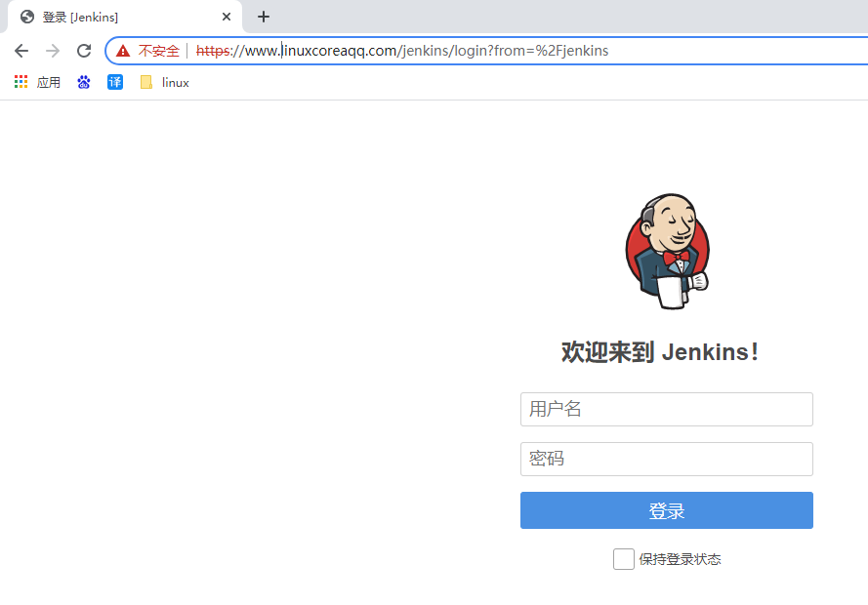868x605 pixels.
Task: Open the Baidu paw bookmark
Action: [84, 82]
